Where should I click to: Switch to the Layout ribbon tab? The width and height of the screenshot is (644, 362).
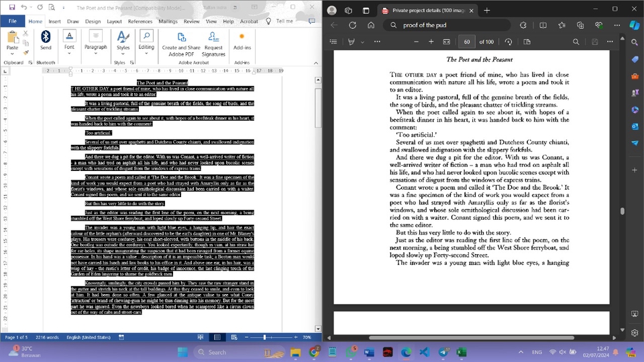point(114,21)
